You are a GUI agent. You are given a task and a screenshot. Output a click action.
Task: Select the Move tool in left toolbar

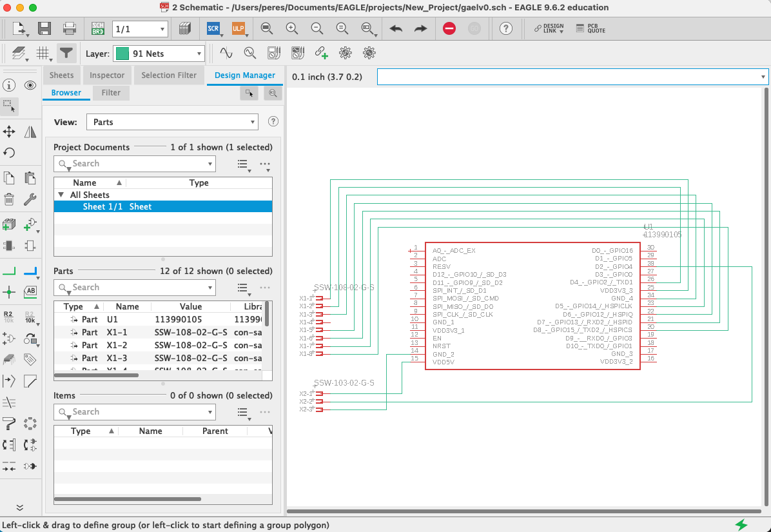tap(9, 132)
